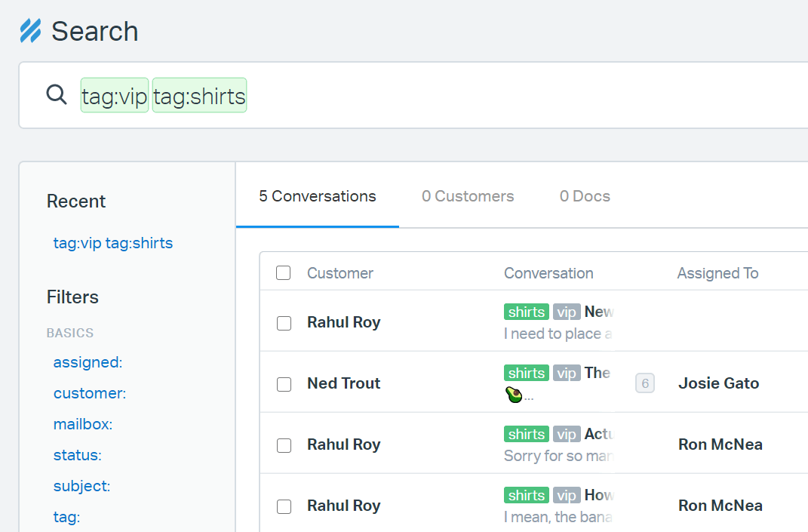Click the avocado emoji in Ned Trout's conversation

point(513,395)
